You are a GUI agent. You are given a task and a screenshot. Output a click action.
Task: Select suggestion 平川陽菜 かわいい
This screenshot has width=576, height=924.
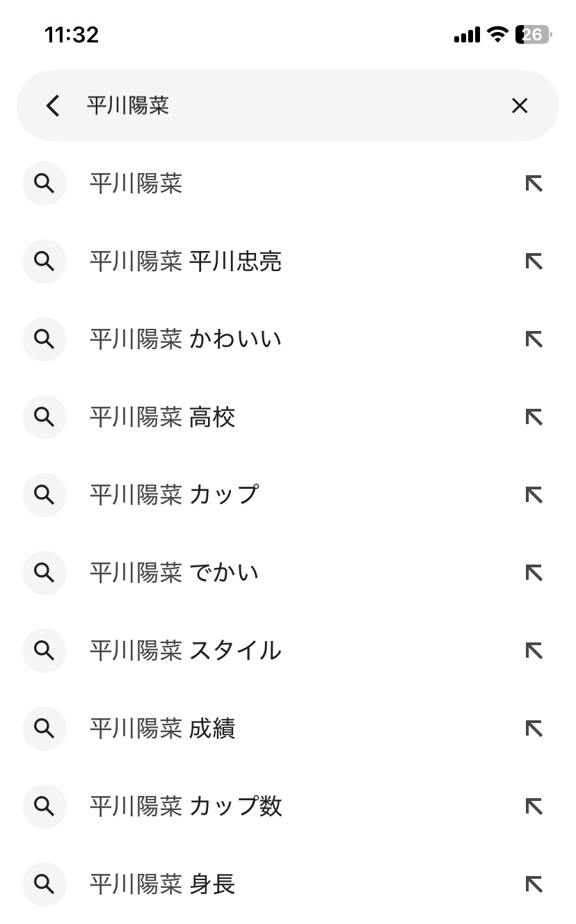pos(185,339)
